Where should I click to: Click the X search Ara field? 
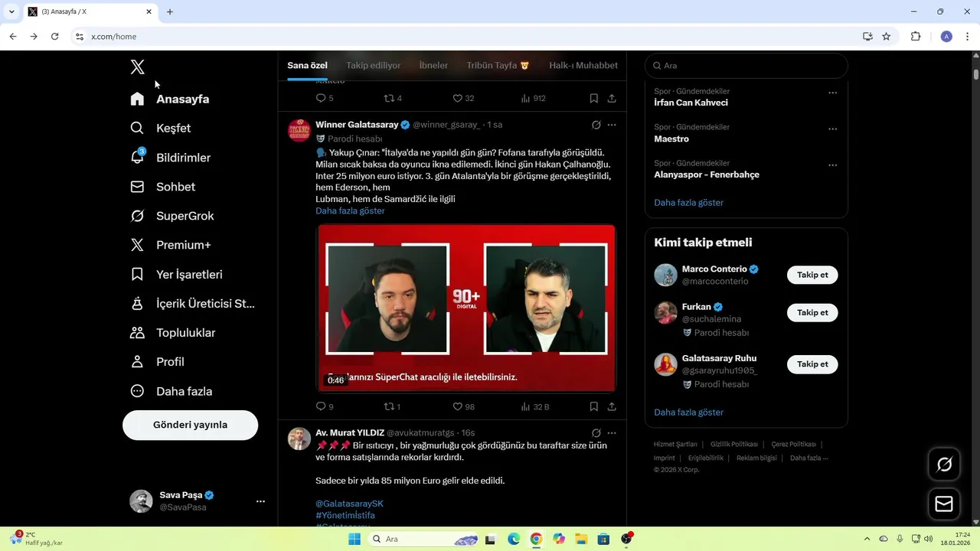[x=746, y=66]
